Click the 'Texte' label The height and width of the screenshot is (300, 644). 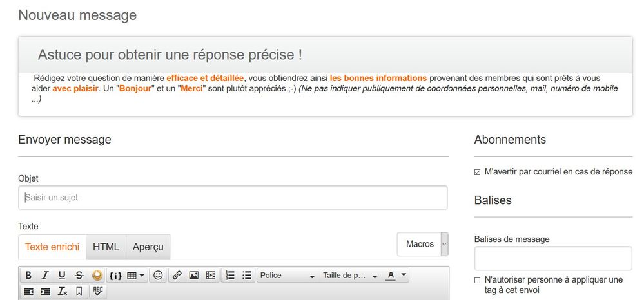pos(28,226)
